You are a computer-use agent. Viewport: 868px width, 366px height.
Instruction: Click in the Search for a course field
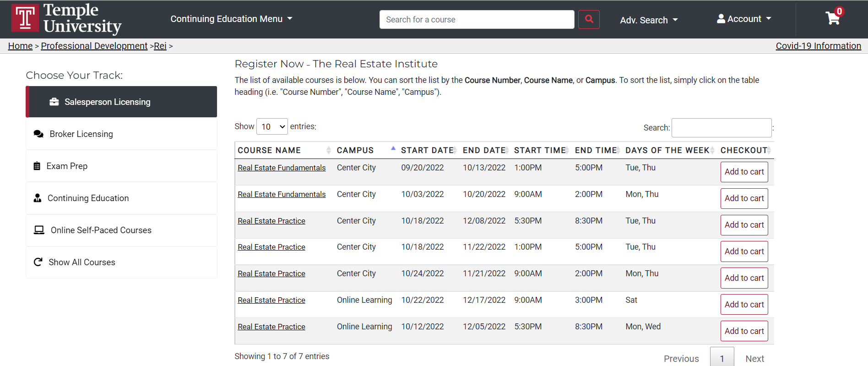click(x=477, y=19)
